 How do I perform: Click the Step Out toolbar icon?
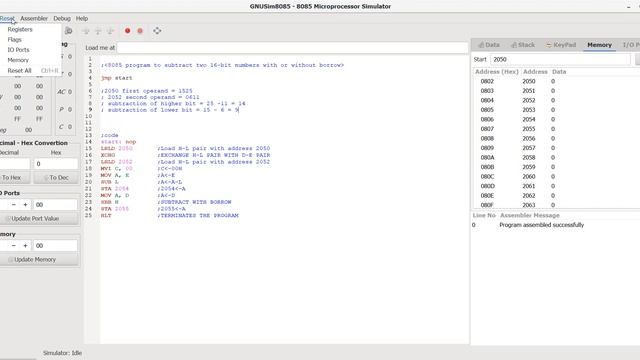coord(110,31)
